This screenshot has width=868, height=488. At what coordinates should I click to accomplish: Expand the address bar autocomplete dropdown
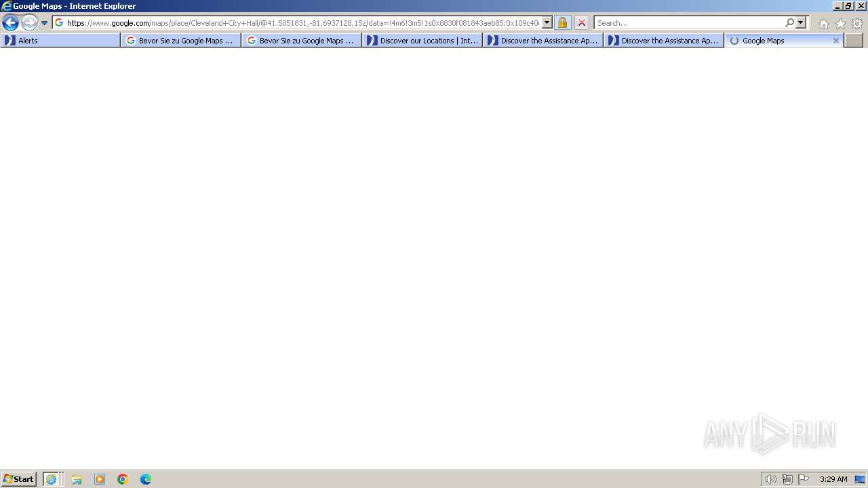547,23
